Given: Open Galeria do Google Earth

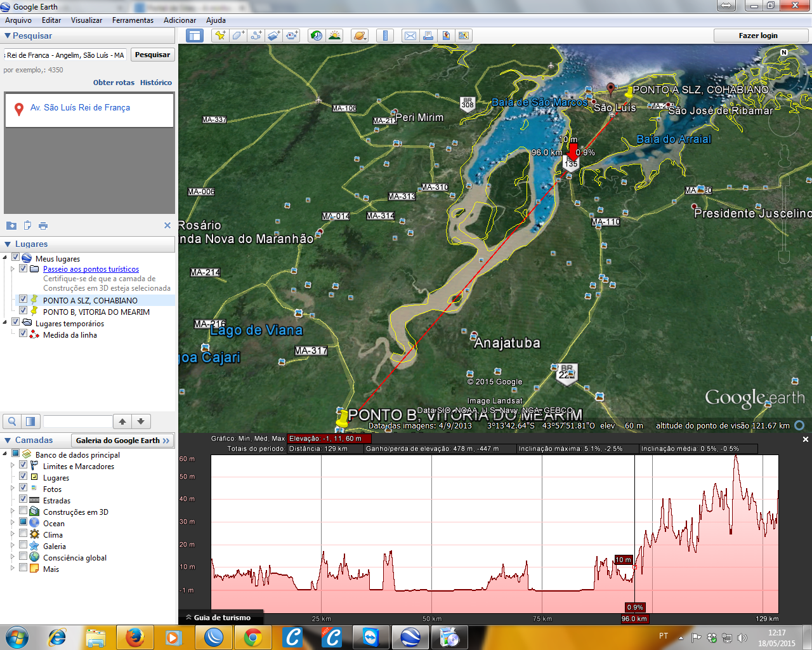Looking at the screenshot, I should [122, 440].
